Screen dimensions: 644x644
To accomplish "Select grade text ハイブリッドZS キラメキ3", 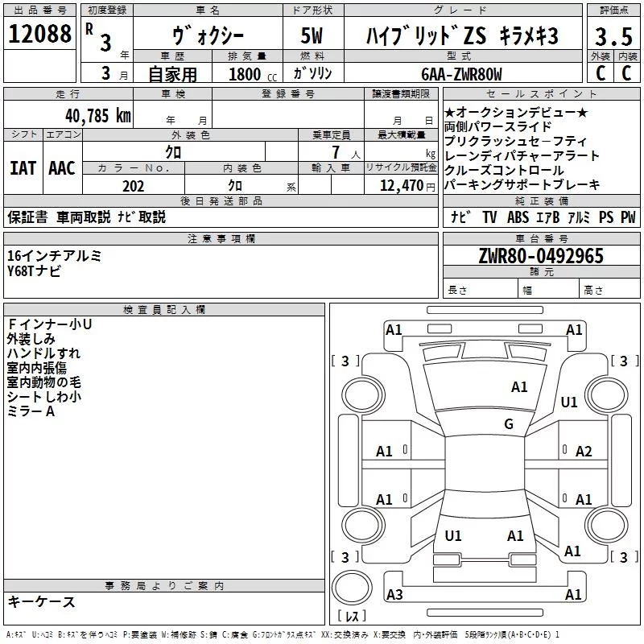I will click(462, 35).
